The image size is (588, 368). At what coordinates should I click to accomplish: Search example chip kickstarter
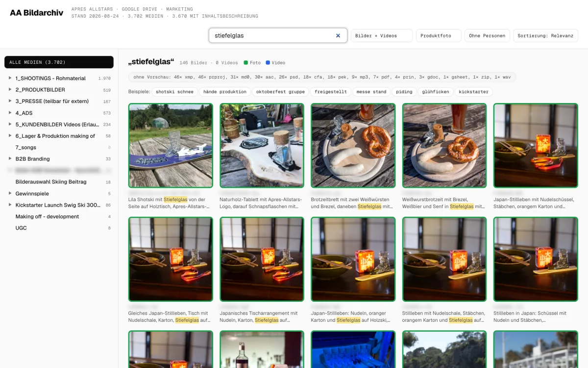474,92
